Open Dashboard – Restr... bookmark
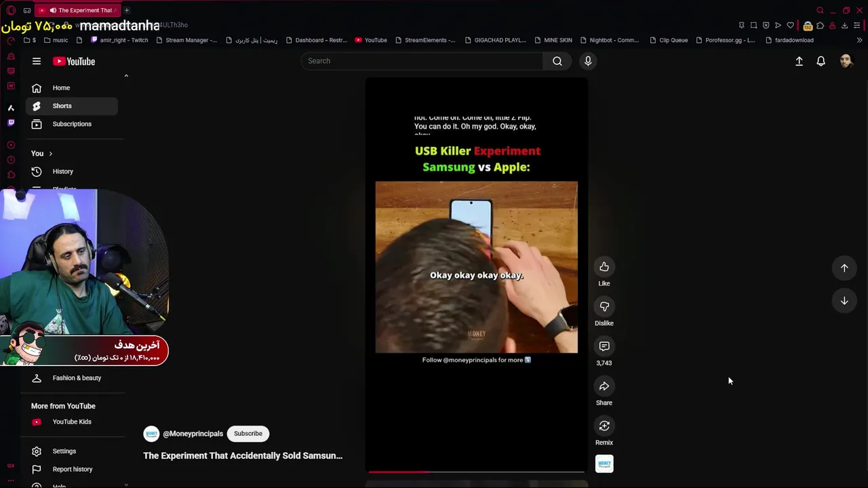This screenshot has height=488, width=868. pyautogui.click(x=317, y=40)
